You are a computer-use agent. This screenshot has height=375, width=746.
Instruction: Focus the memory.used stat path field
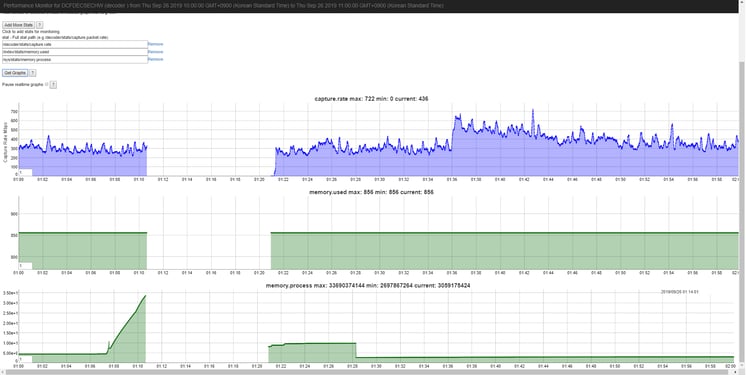75,52
